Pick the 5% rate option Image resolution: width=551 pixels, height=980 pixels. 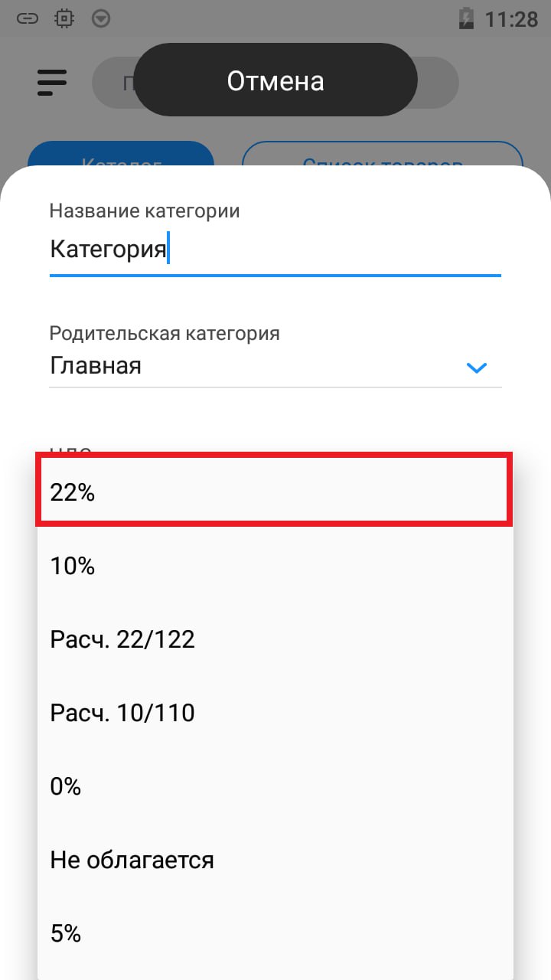click(x=274, y=934)
